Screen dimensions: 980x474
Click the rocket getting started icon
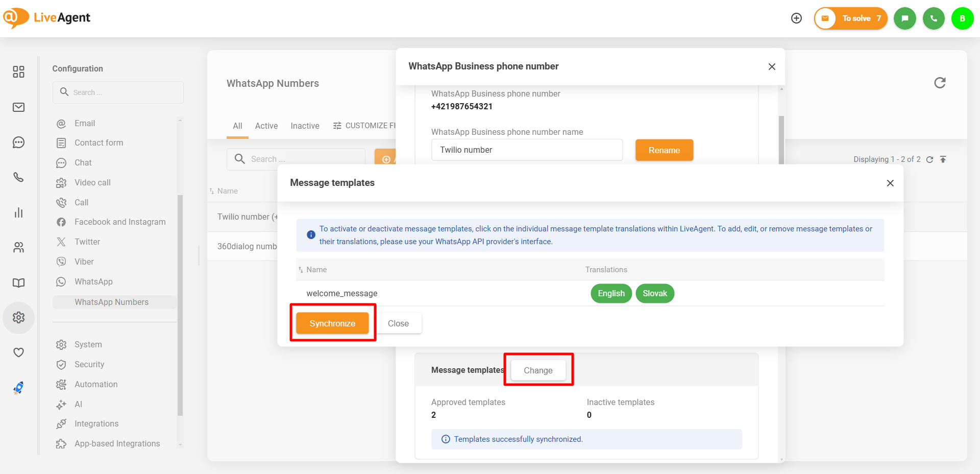pos(19,388)
